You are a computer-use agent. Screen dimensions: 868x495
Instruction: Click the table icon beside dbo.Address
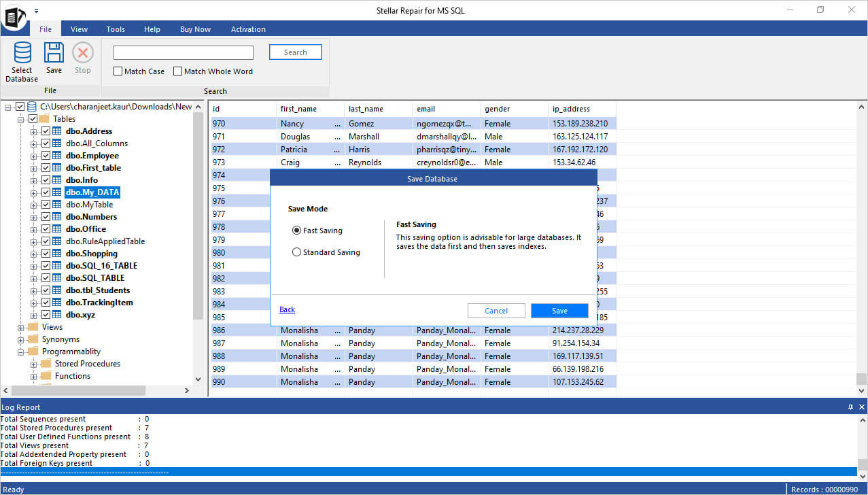(x=57, y=131)
